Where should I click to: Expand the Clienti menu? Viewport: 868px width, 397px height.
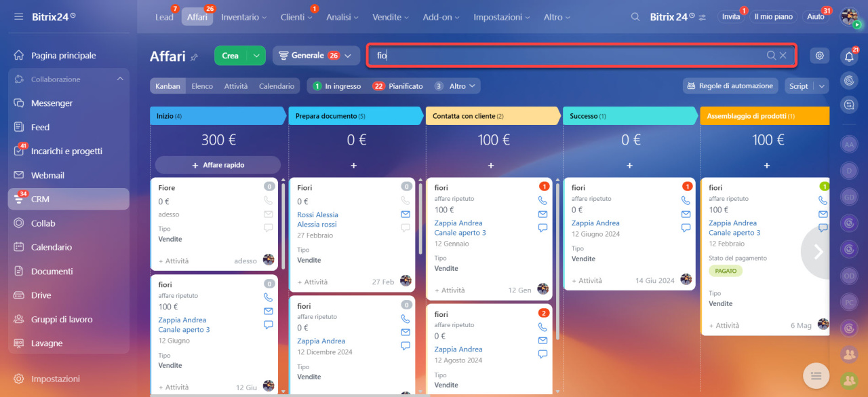pyautogui.click(x=296, y=17)
